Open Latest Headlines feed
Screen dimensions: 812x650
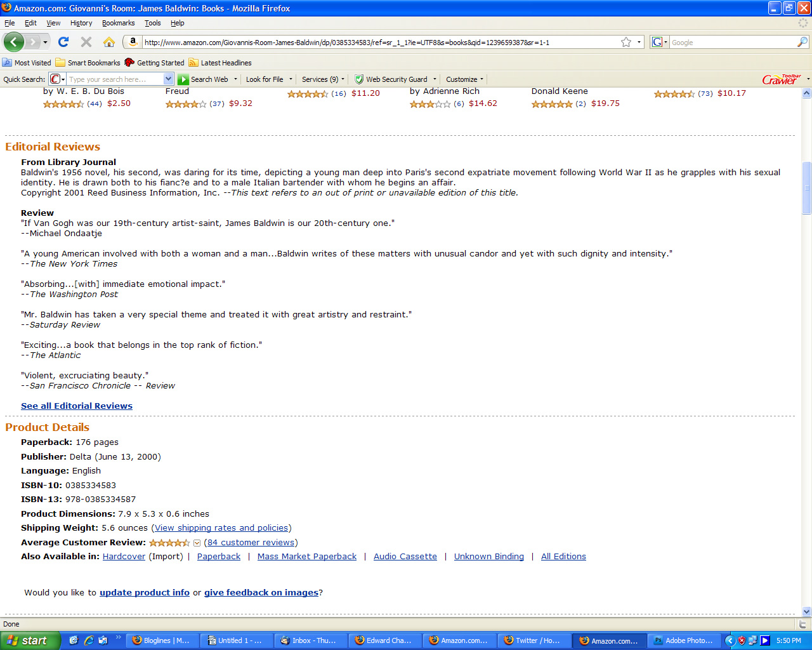click(x=220, y=63)
